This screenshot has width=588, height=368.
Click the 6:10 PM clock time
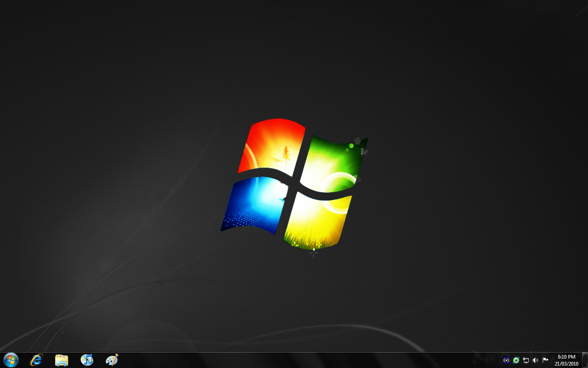click(x=566, y=357)
